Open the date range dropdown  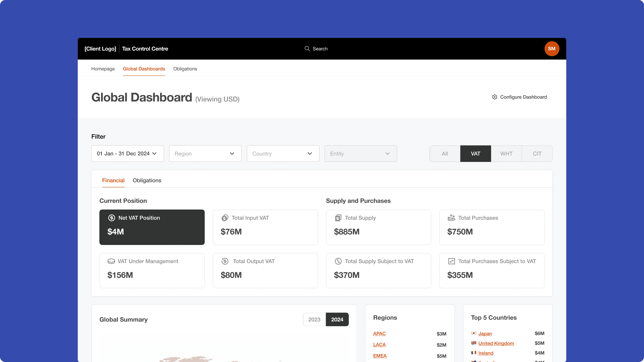pos(127,154)
